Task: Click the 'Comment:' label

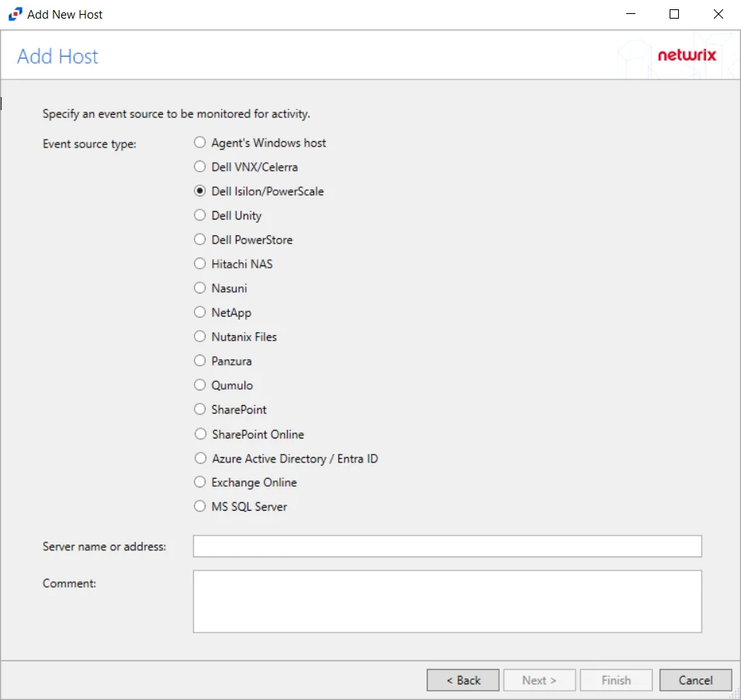Action: [70, 584]
